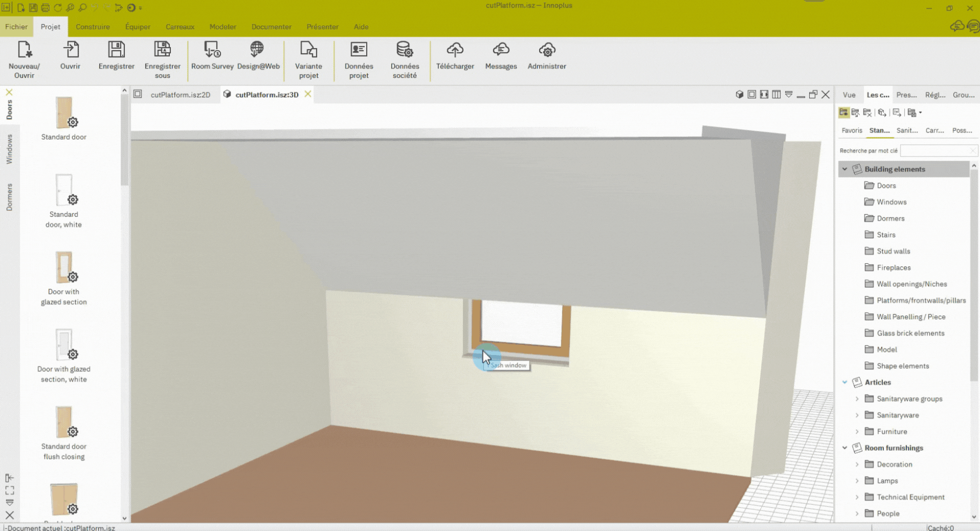Click the catalog folder icon with X
The width and height of the screenshot is (980, 531).
(x=867, y=113)
